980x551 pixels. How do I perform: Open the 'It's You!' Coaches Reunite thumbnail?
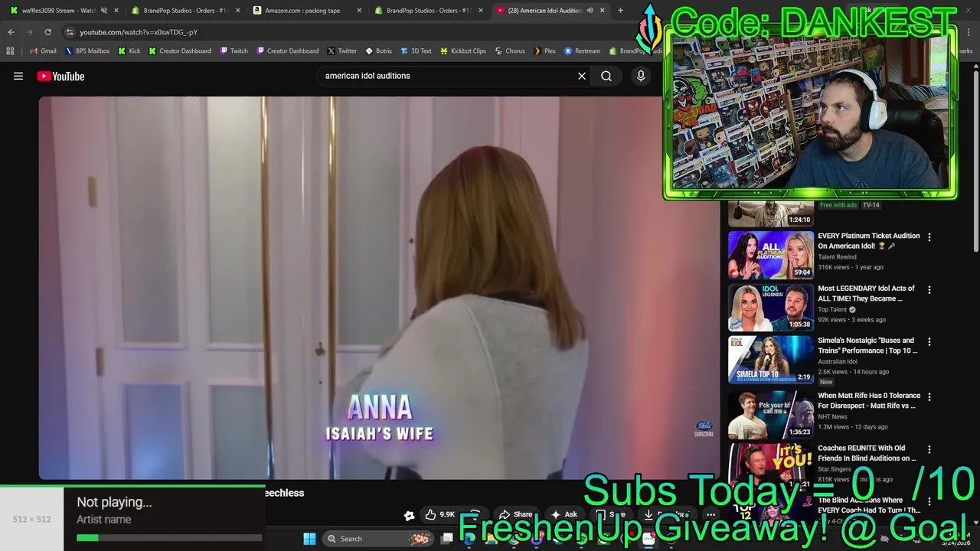pos(770,466)
